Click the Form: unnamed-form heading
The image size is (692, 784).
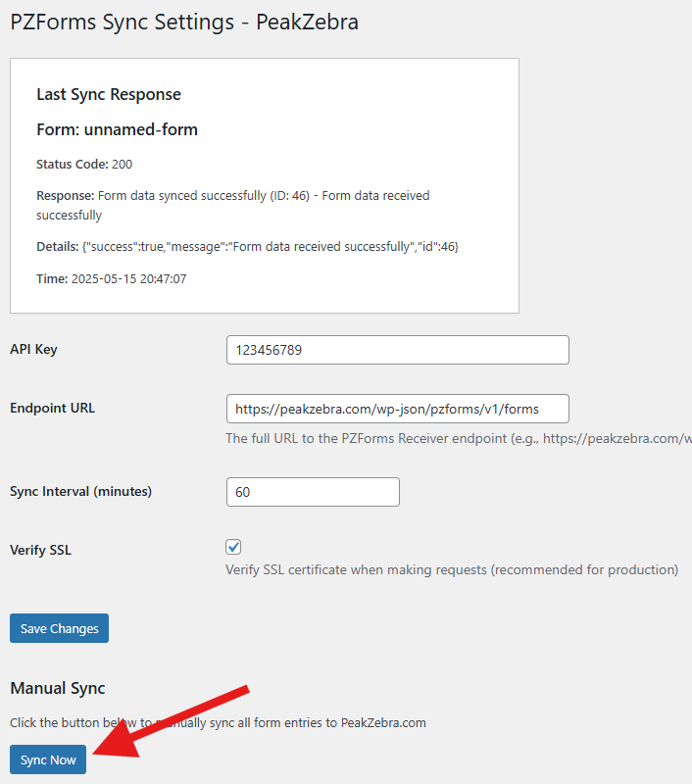[x=117, y=129]
